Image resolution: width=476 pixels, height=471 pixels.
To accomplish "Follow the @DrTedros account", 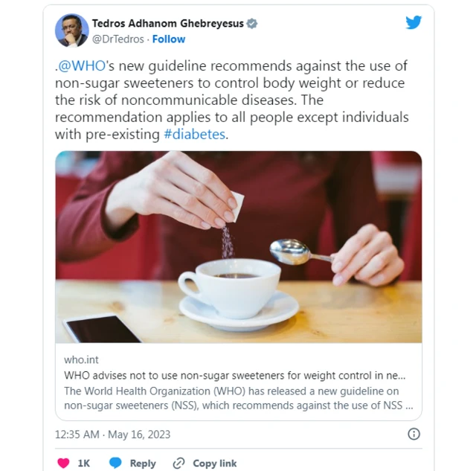I will tap(169, 39).
